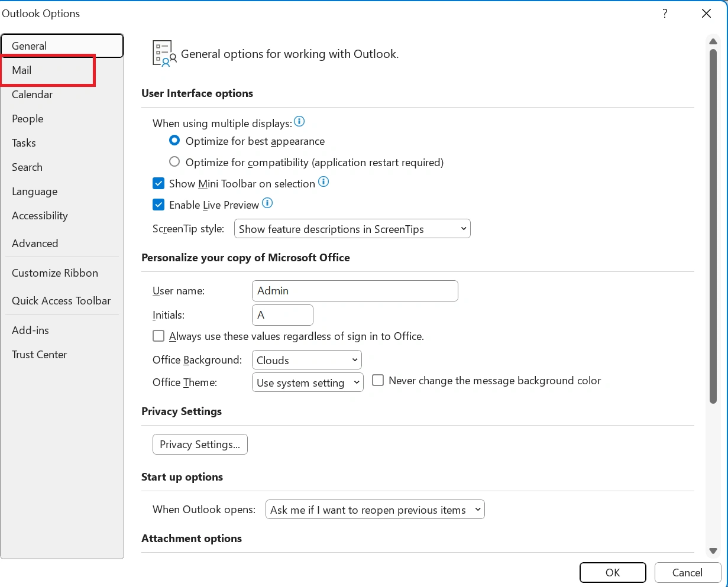This screenshot has height=587, width=728.
Task: Click the question mark Help icon
Action: (x=665, y=14)
